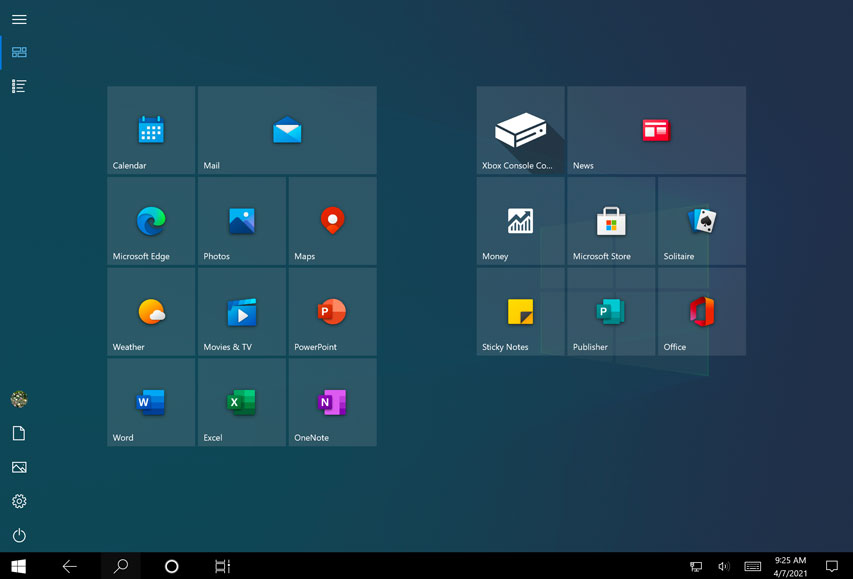Open Sticky Notes
The width and height of the screenshot is (853, 579).
(x=520, y=311)
